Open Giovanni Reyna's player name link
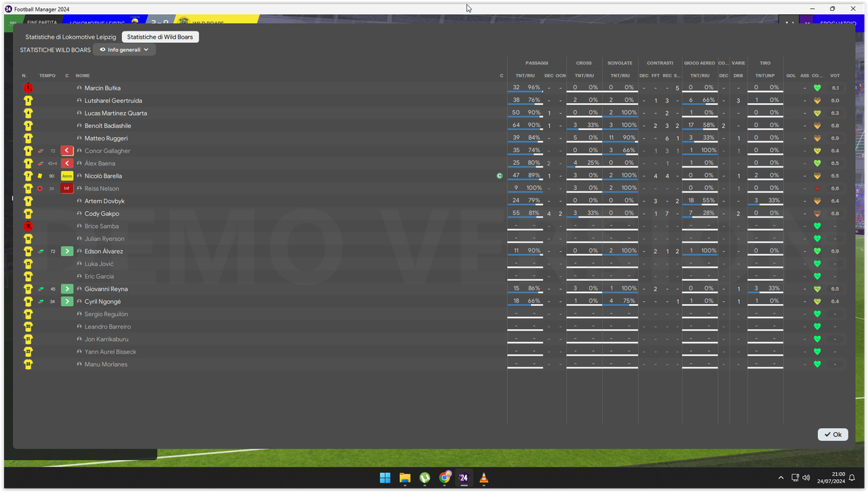Image resolution: width=868 pixels, height=492 pixels. (106, 289)
